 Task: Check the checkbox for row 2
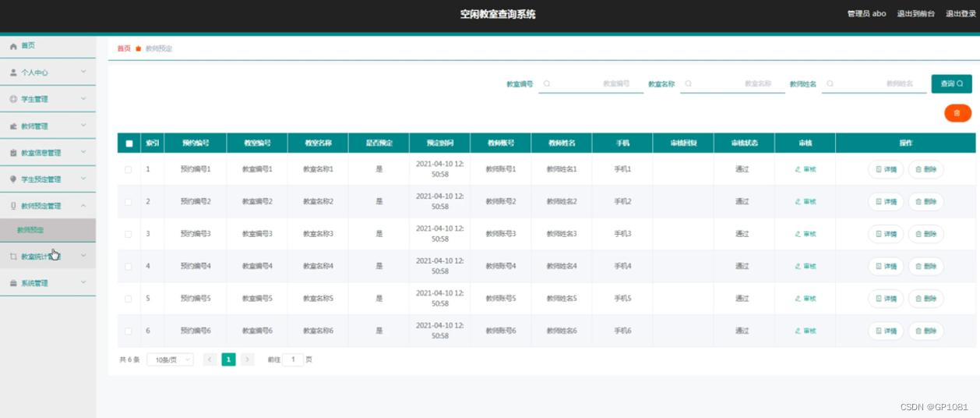point(129,201)
